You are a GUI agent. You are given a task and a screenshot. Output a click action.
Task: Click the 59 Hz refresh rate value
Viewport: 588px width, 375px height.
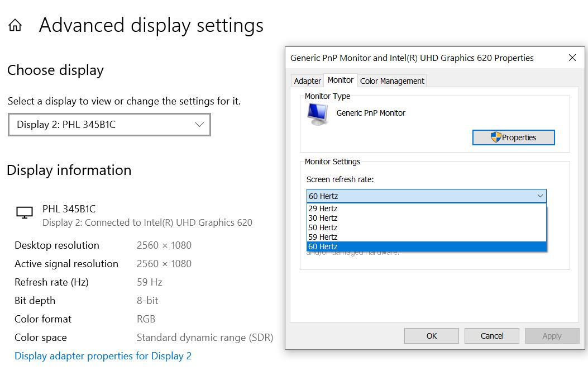coord(149,282)
